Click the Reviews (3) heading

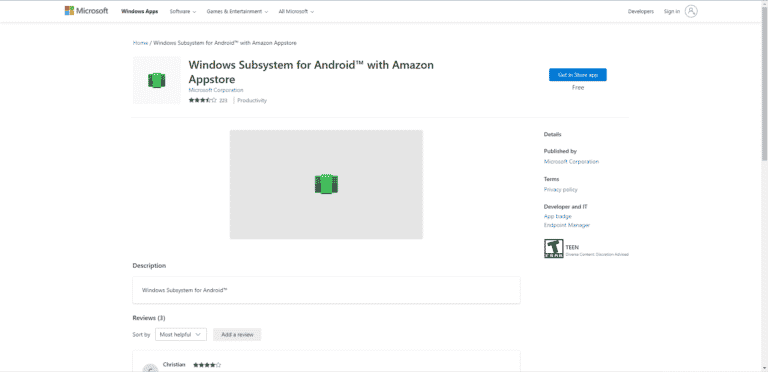click(149, 318)
